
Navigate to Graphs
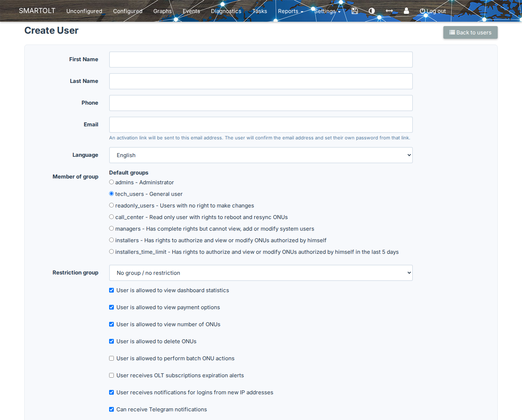point(162,11)
